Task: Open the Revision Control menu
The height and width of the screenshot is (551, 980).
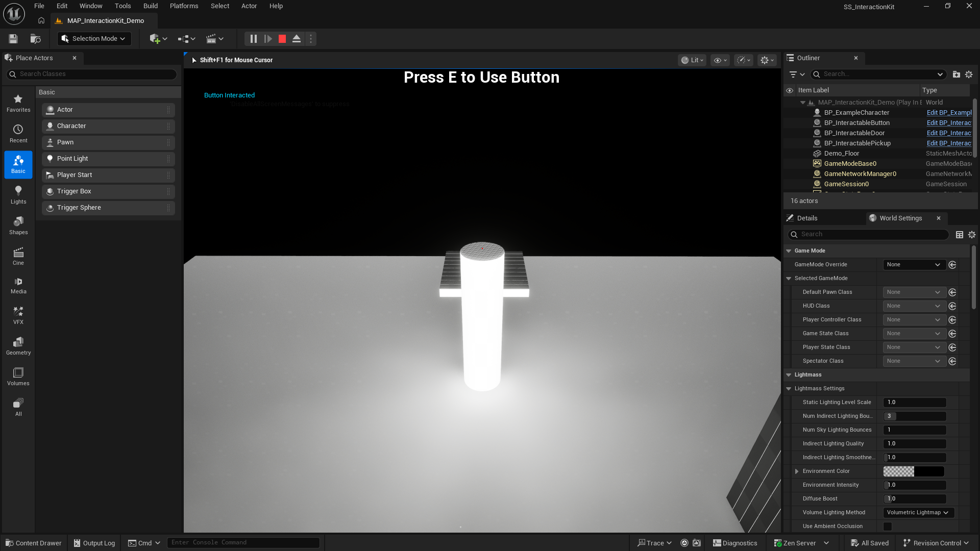Action: (x=936, y=543)
